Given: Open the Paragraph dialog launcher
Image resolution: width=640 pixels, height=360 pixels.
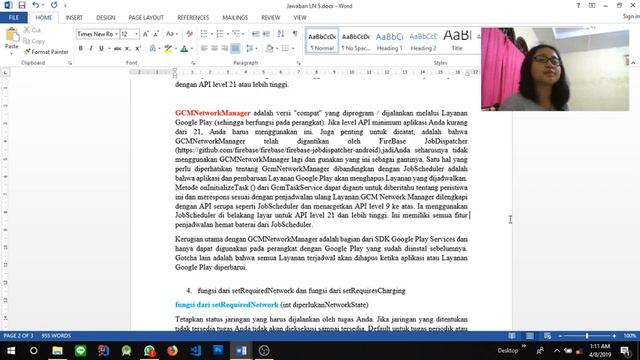Looking at the screenshot, I should [299, 63].
